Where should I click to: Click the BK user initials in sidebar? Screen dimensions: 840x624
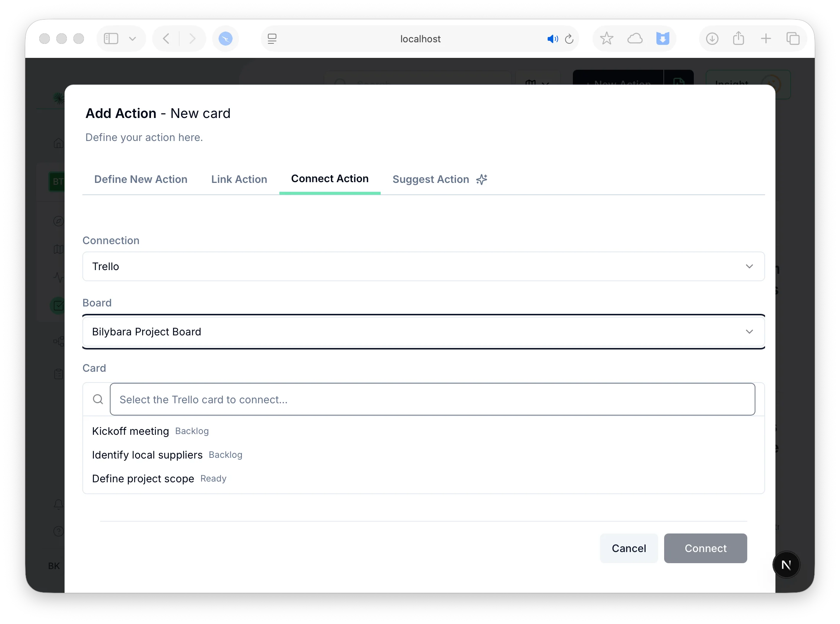(54, 566)
